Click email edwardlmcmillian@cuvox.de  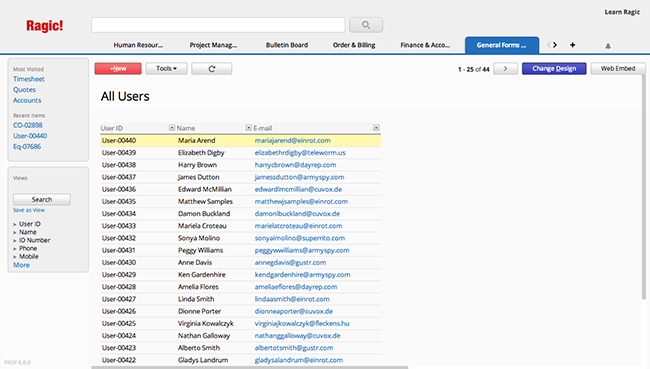(x=298, y=189)
